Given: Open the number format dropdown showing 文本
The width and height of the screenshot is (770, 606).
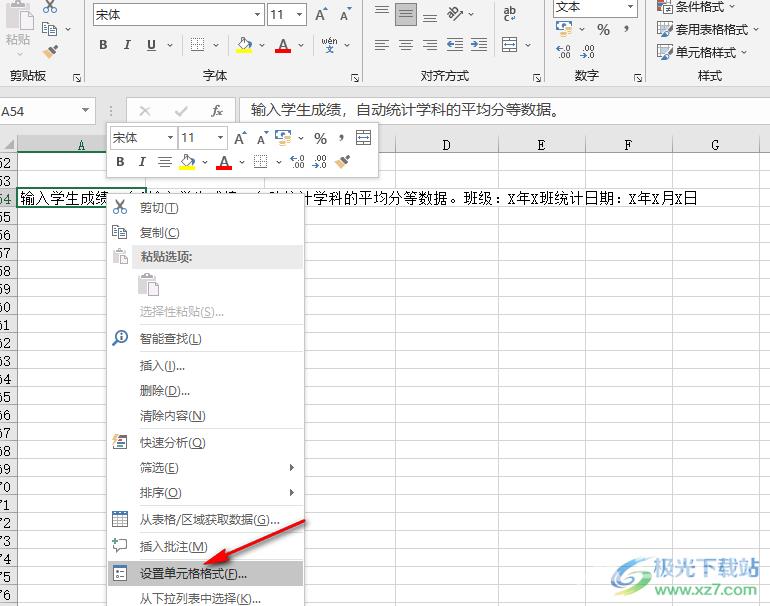Looking at the screenshot, I should click(630, 7).
